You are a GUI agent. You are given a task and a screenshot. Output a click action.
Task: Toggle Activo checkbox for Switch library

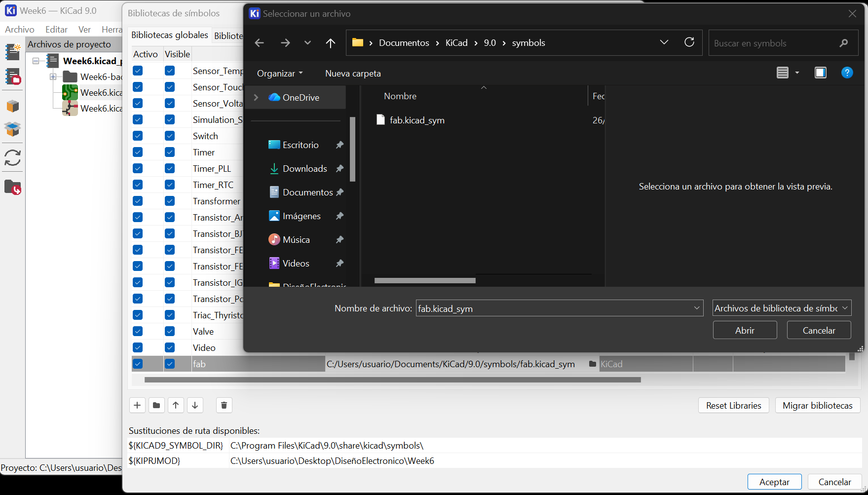[138, 136]
